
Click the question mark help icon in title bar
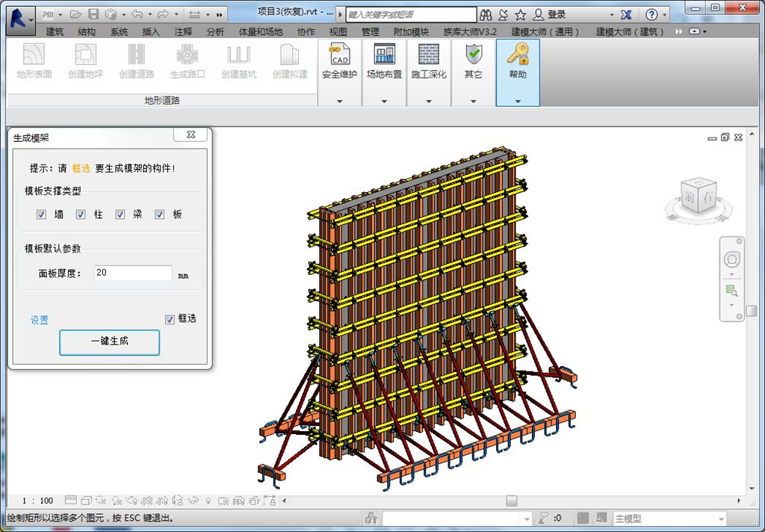pos(651,15)
